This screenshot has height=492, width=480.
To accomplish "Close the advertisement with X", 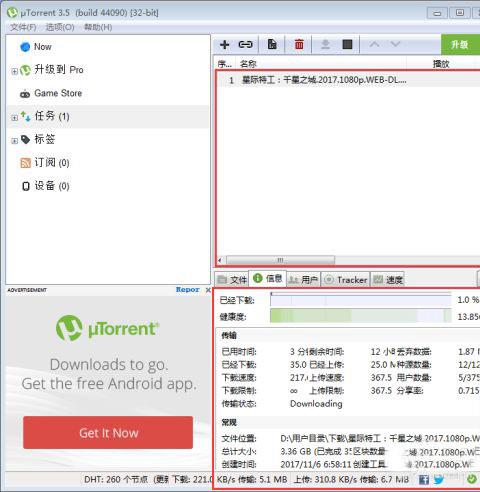I will 208,290.
